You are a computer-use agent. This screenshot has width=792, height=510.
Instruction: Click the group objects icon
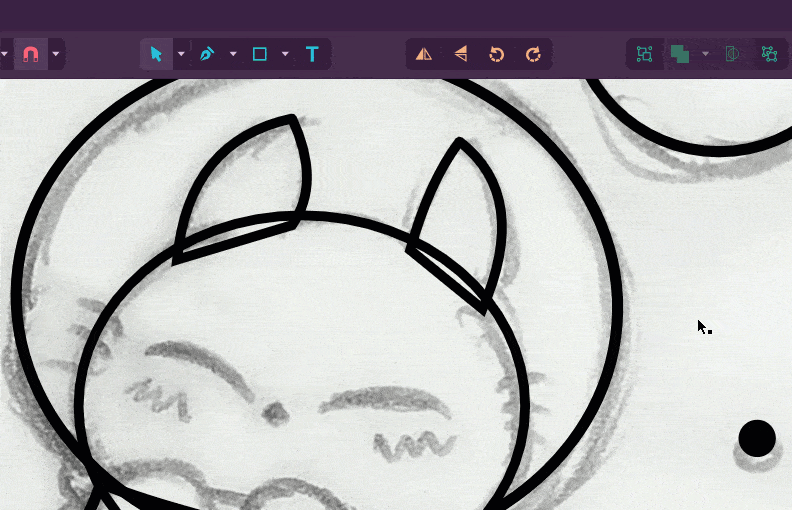click(645, 54)
